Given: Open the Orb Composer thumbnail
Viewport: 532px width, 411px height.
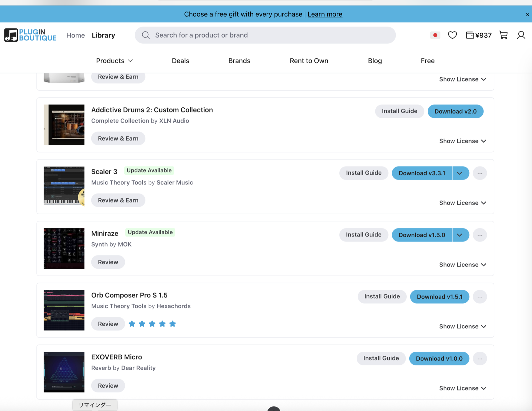Looking at the screenshot, I should pyautogui.click(x=64, y=310).
